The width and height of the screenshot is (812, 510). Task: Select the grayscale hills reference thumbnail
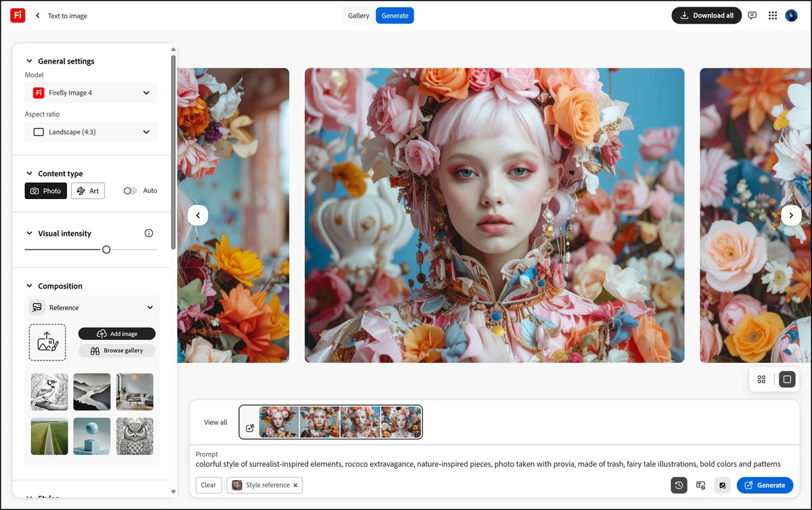(x=92, y=392)
